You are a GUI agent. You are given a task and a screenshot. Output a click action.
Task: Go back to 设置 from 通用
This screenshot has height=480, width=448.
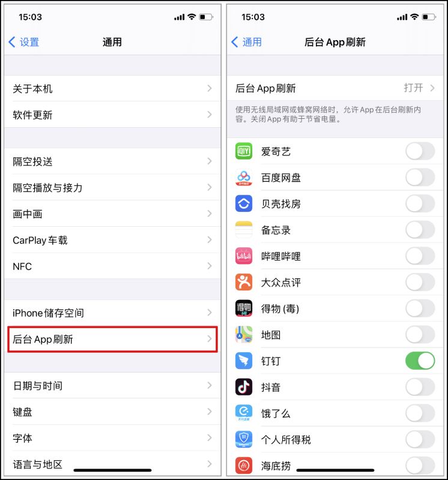(x=24, y=42)
